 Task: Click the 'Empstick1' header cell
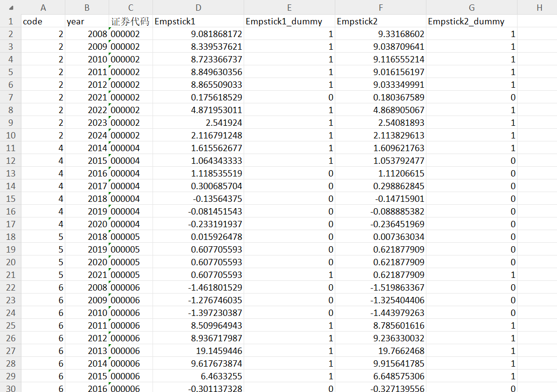[198, 21]
